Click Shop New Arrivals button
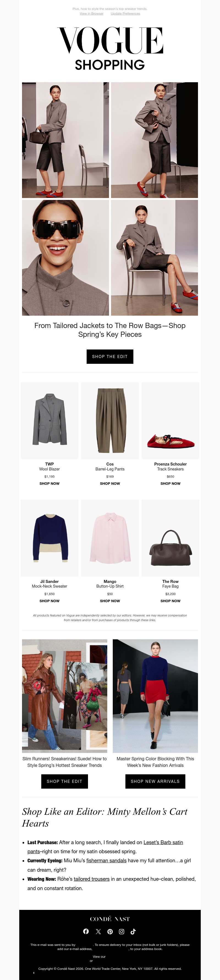Screen dimensions: 220x980 (155, 781)
